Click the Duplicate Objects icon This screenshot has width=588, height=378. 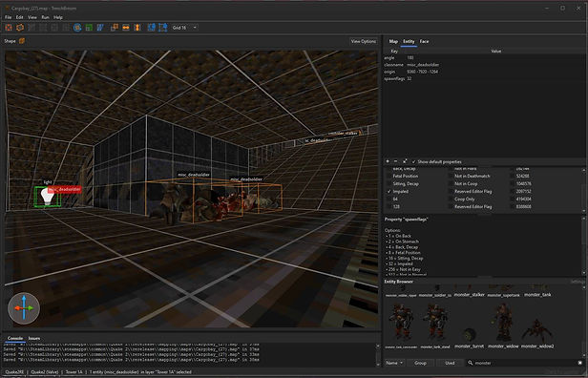(115, 28)
